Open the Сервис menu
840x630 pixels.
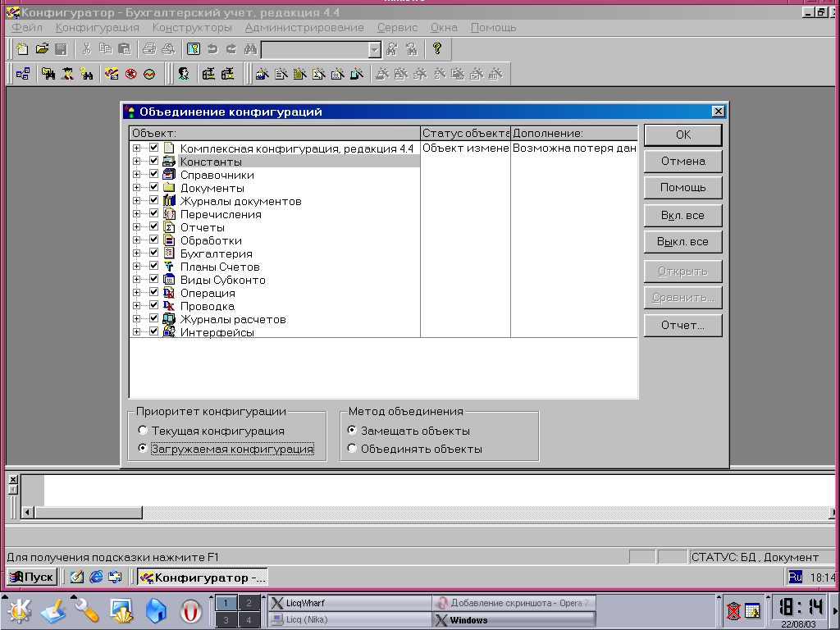[x=397, y=27]
